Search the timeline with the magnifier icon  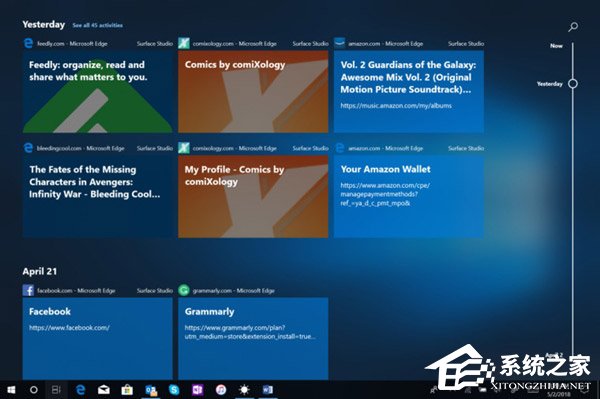573,26
